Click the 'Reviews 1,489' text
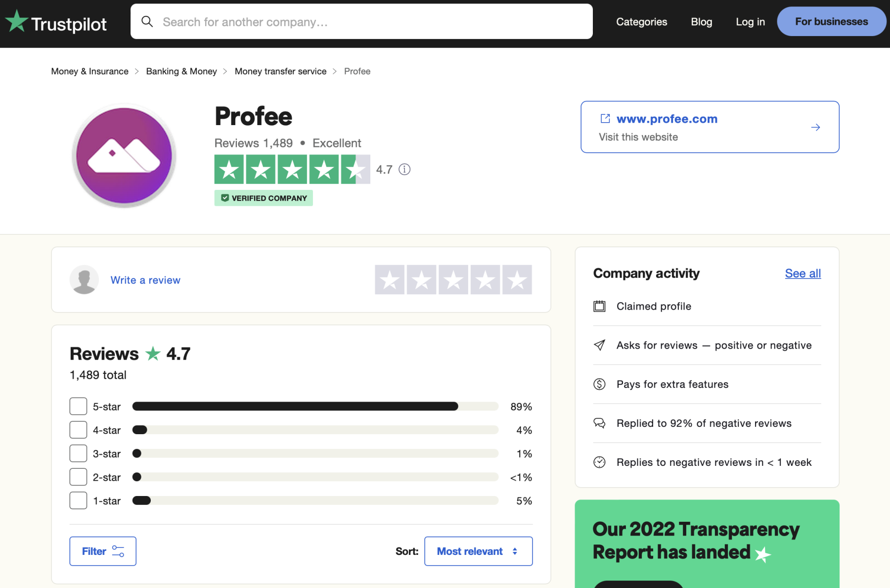Screen dimensions: 890x588 pos(254,143)
